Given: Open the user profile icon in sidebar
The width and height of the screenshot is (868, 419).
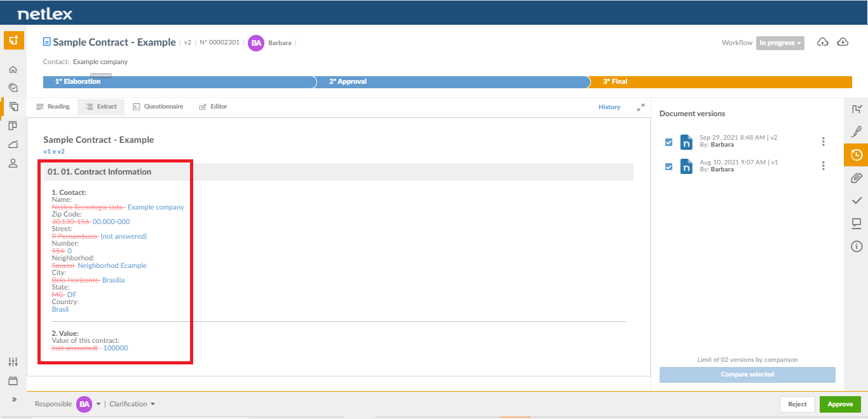Looking at the screenshot, I should 13,163.
